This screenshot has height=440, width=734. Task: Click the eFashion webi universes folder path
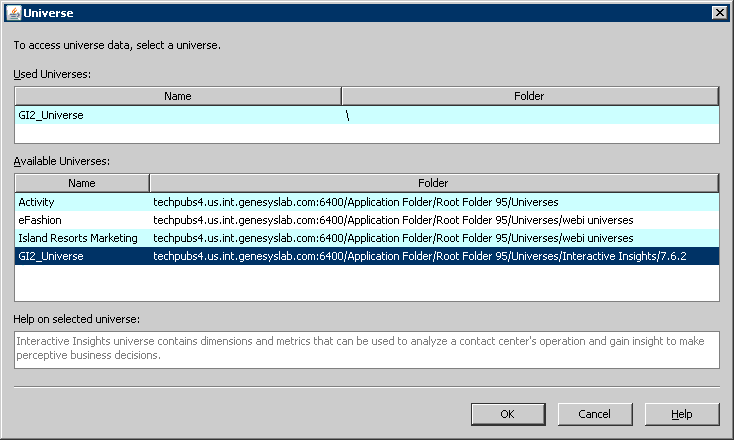click(x=393, y=220)
